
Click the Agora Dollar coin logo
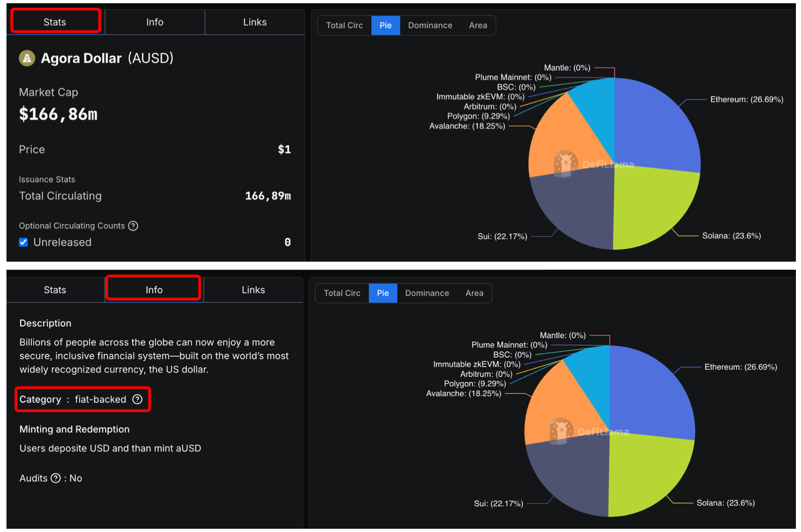[27, 58]
